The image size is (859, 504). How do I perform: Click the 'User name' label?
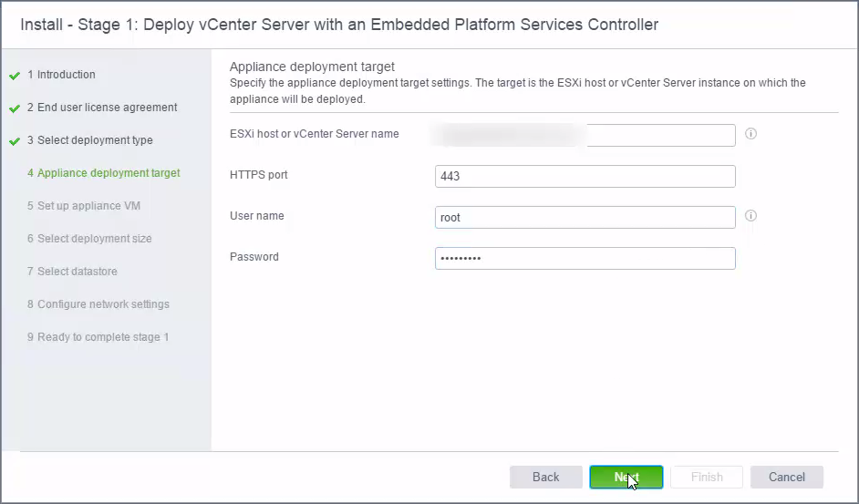tap(257, 216)
